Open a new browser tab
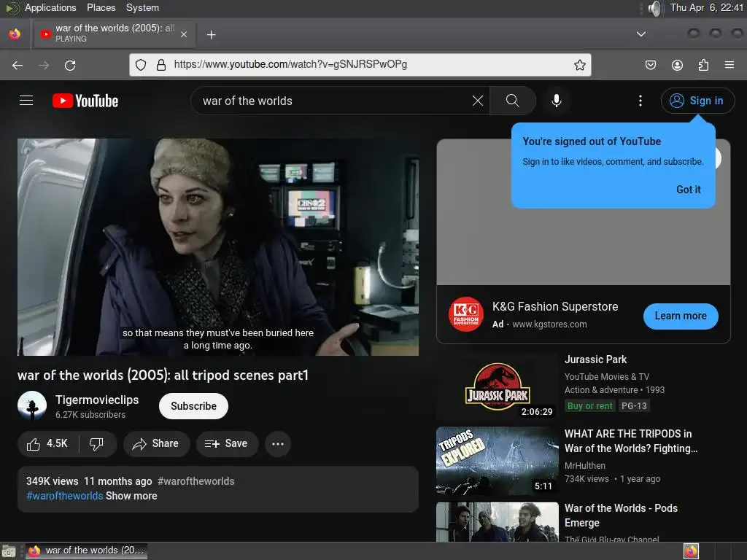Image resolution: width=747 pixels, height=560 pixels. (211, 35)
